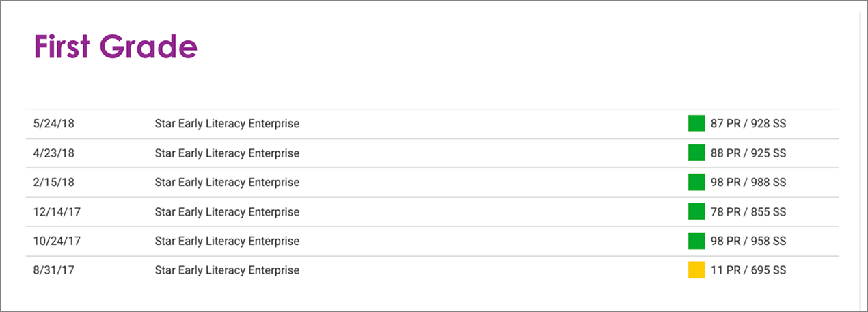The width and height of the screenshot is (868, 312).
Task: Click the 98 PR / 988 SS score
Action: click(x=748, y=183)
